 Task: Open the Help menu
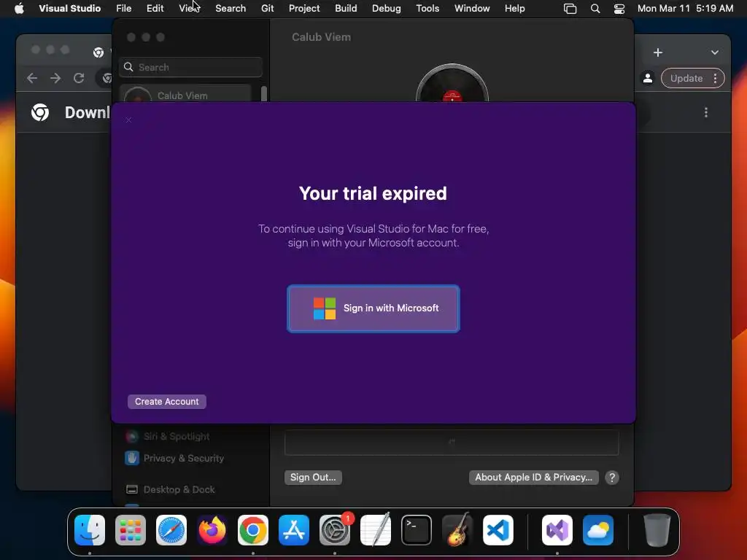click(x=514, y=8)
